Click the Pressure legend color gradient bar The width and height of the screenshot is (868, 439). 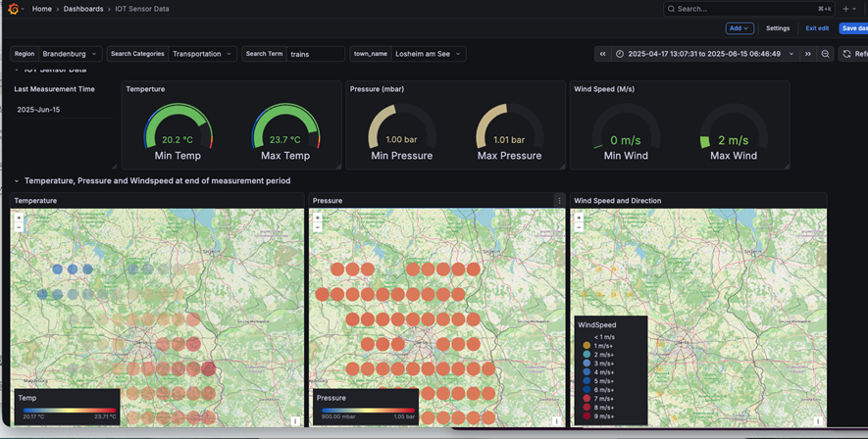[x=368, y=411]
